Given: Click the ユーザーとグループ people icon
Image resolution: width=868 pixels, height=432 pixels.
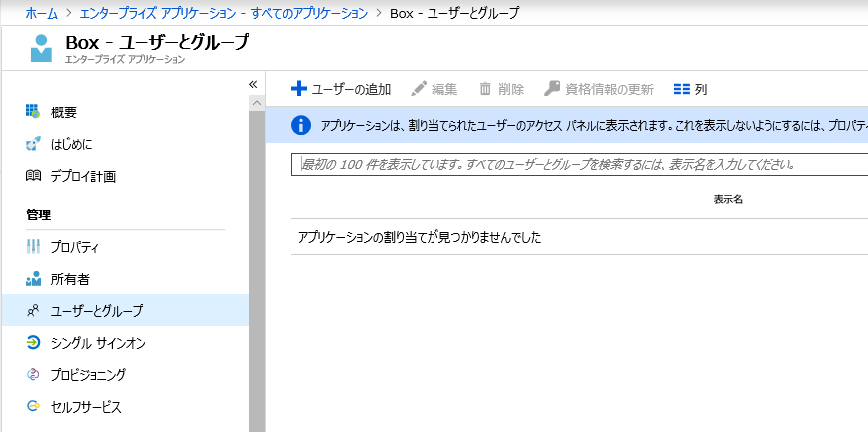Looking at the screenshot, I should click(x=33, y=311).
